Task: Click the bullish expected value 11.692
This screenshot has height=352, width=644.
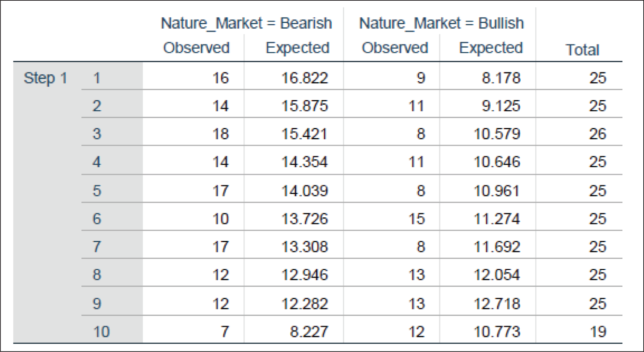Action: tap(497, 247)
